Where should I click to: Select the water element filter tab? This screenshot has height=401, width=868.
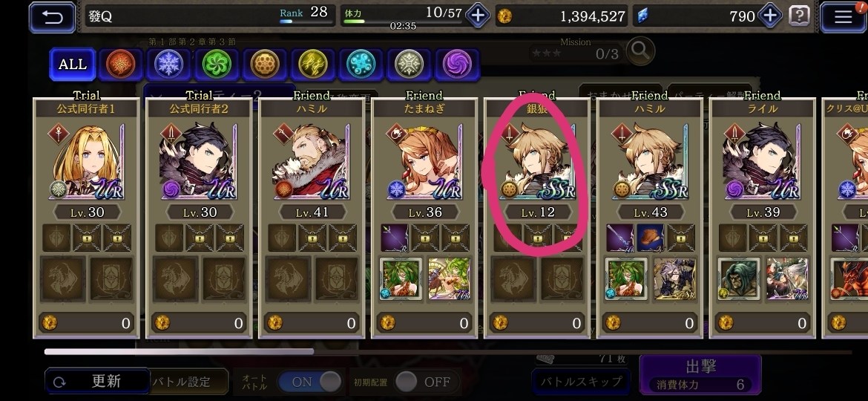pyautogui.click(x=361, y=65)
